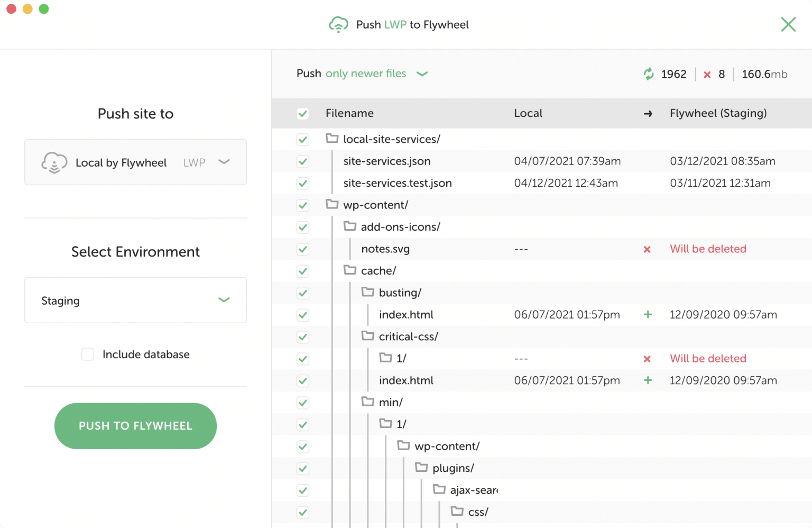Click the sync refresh icon beside 1962

click(x=649, y=74)
